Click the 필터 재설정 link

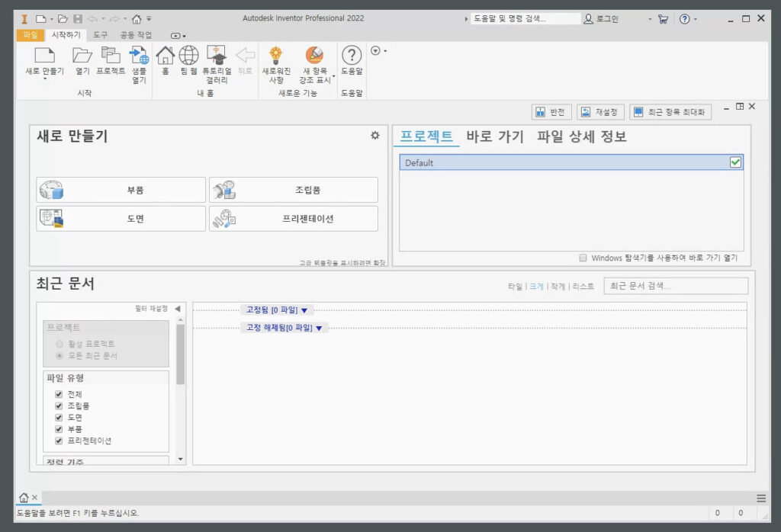point(152,309)
